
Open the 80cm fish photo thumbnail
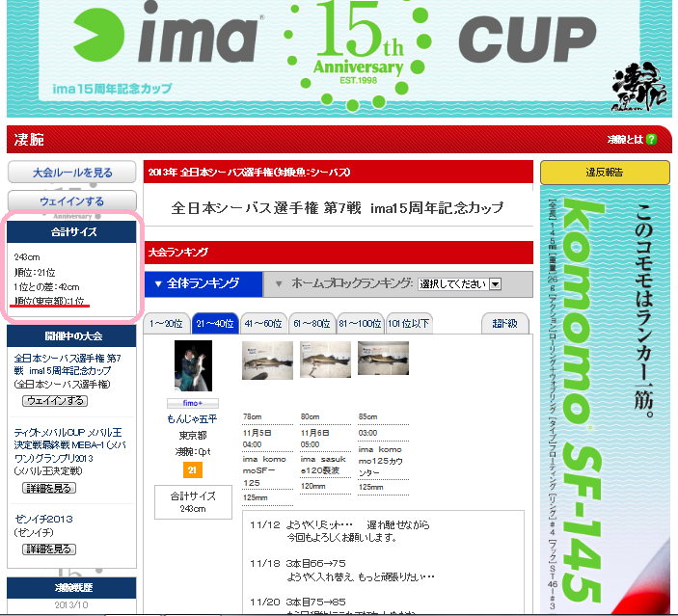(325, 360)
